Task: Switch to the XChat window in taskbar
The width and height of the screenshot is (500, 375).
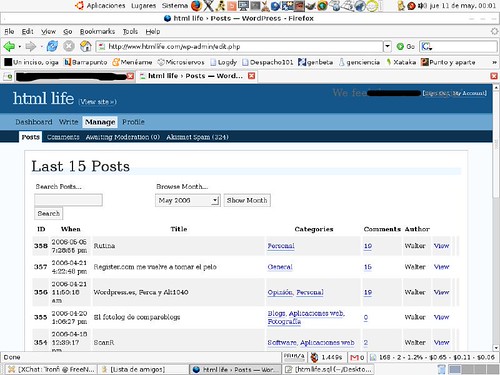Action: point(52,369)
